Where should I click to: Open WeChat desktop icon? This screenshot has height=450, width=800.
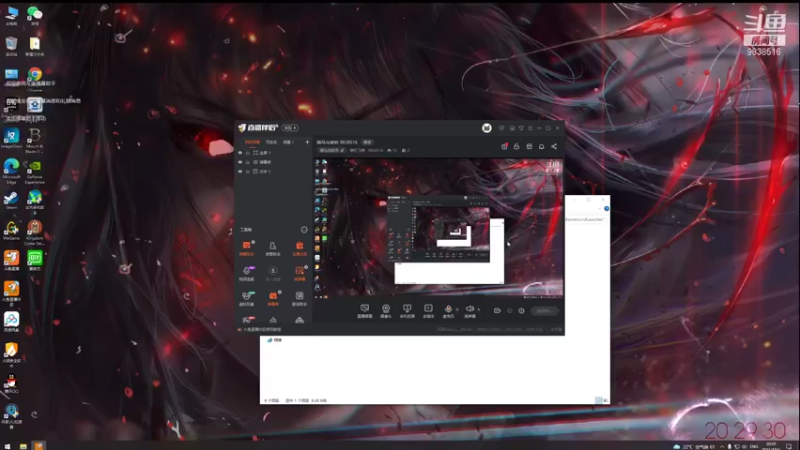click(x=35, y=15)
